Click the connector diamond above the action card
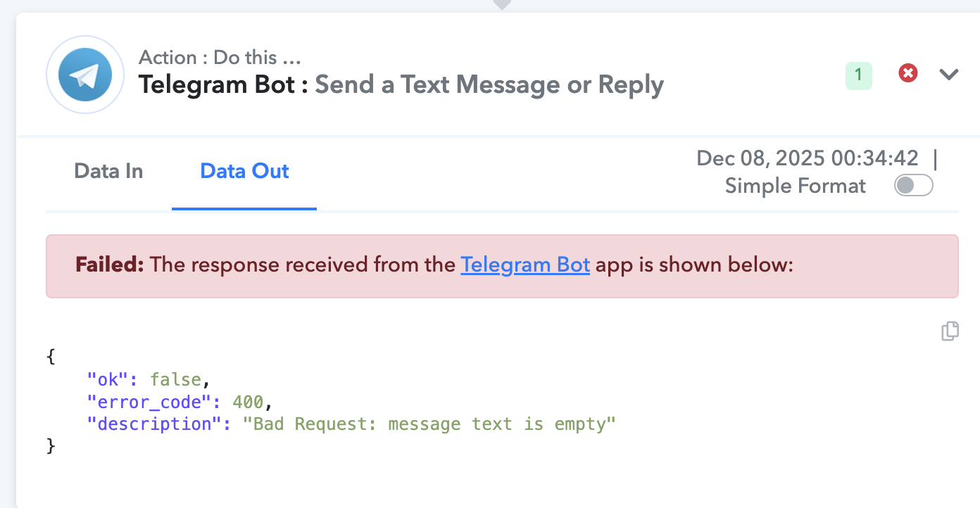The image size is (980, 508). [501, 4]
